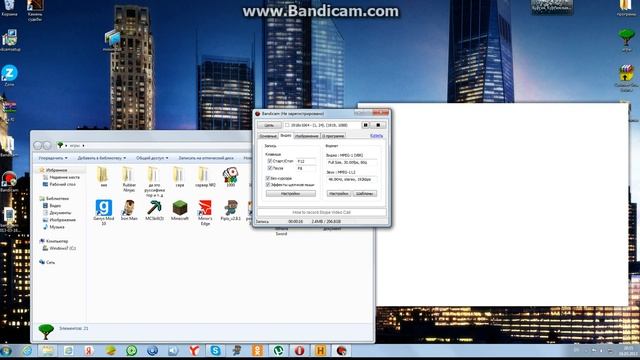Switch to Bandicam 'Основные' tab
The height and width of the screenshot is (360, 640).
[268, 136]
